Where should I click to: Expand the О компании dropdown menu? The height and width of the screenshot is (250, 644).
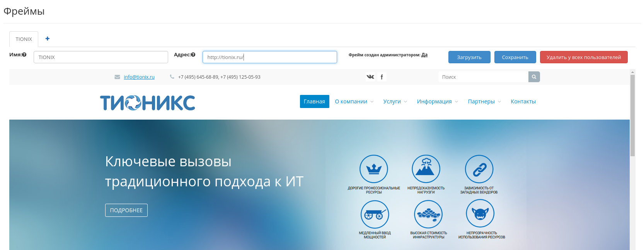click(x=354, y=101)
